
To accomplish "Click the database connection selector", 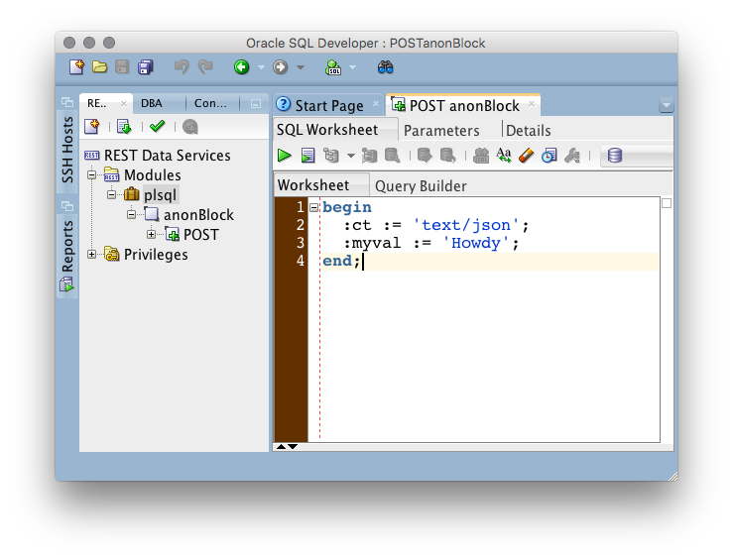I will pos(638,155).
